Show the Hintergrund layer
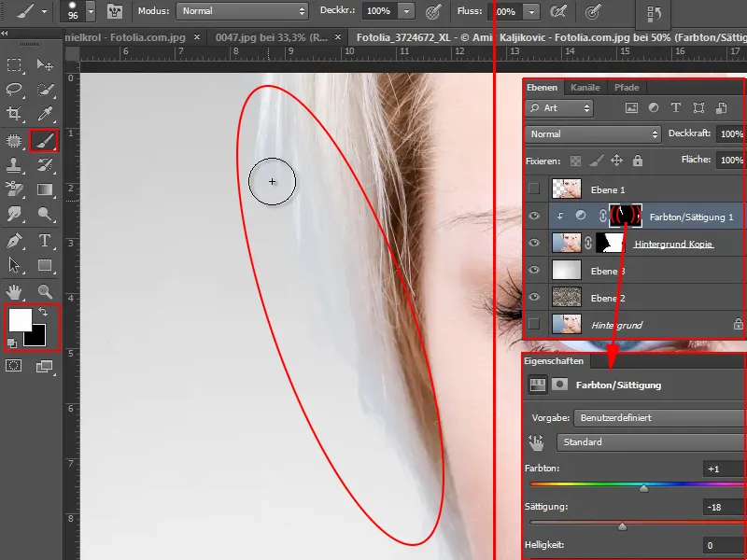747x560 pixels. pos(534,324)
